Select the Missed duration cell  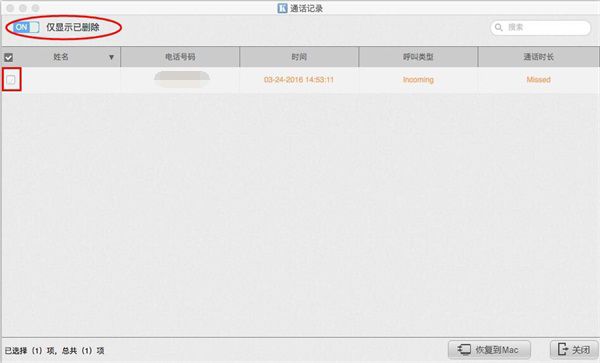[x=538, y=80]
